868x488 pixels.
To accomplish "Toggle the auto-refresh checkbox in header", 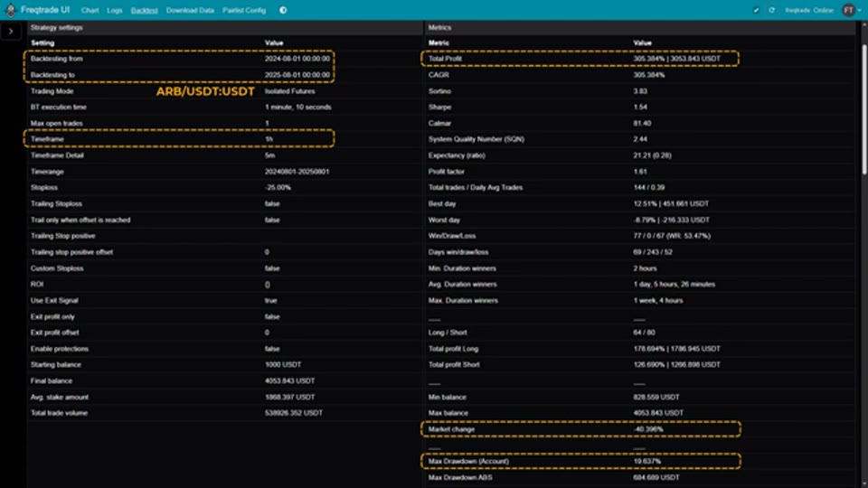I will 756,10.
